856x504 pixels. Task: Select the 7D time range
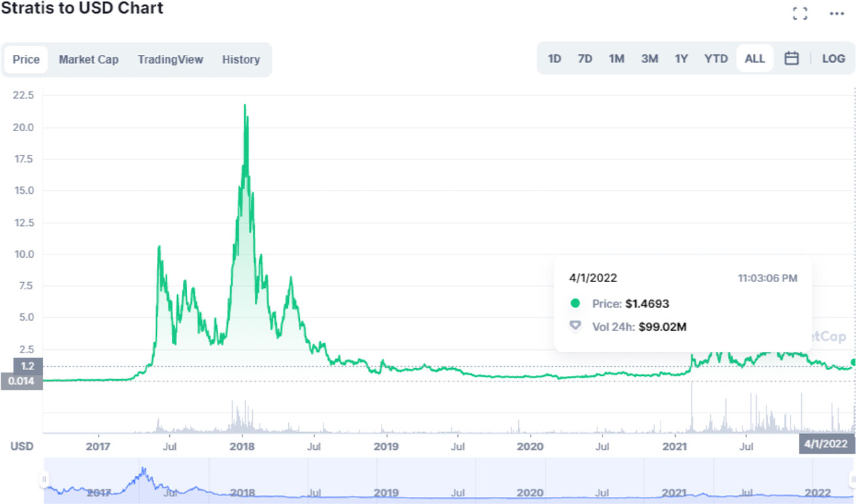pos(585,59)
